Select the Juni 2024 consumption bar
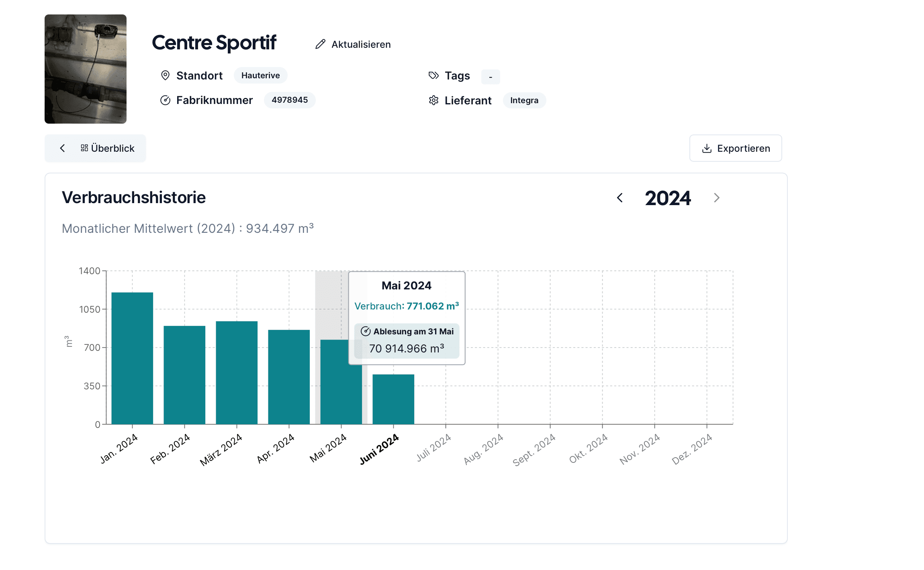Screen dimensions: 924x570 [393, 399]
